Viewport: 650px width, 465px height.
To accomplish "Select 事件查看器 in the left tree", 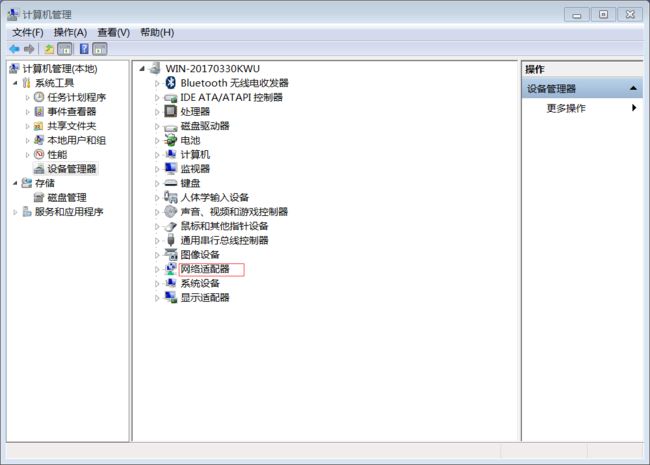I will point(72,111).
